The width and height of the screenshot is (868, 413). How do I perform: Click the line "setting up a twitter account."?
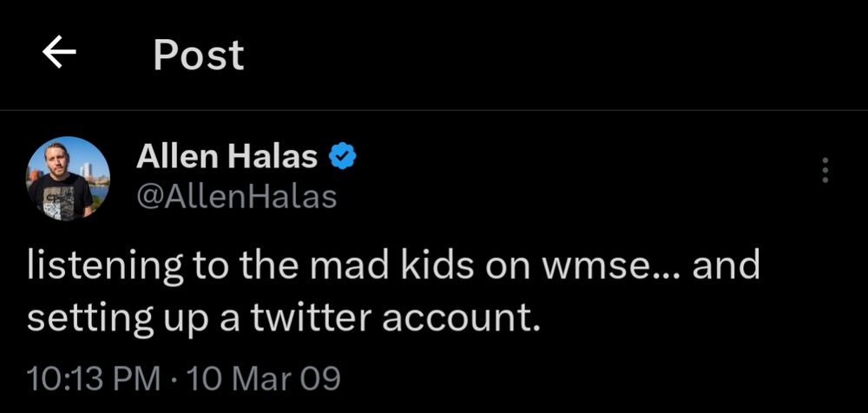pyautogui.click(x=284, y=318)
